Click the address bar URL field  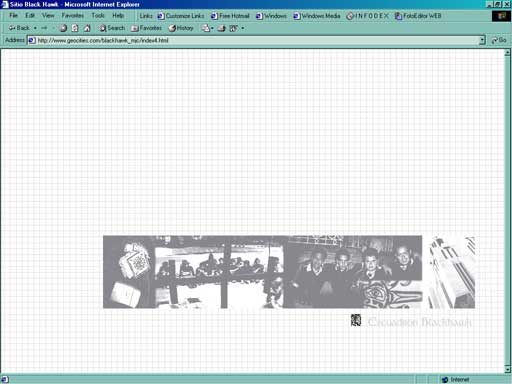[x=257, y=40]
